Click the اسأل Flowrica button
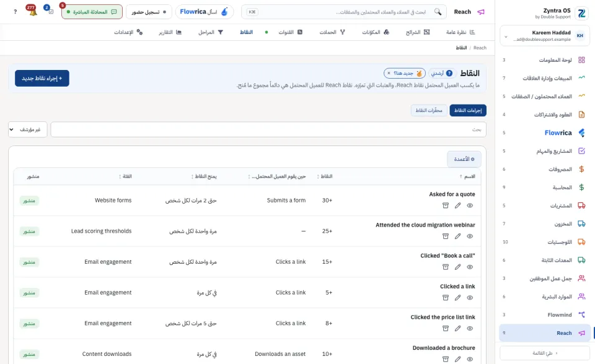This screenshot has width=595, height=364. click(x=204, y=12)
